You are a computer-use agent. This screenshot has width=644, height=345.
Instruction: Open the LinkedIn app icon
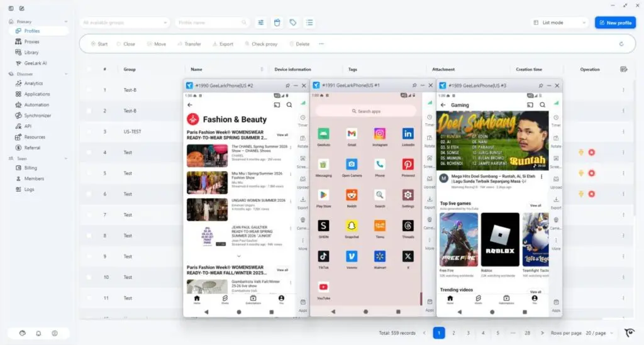[x=408, y=134]
